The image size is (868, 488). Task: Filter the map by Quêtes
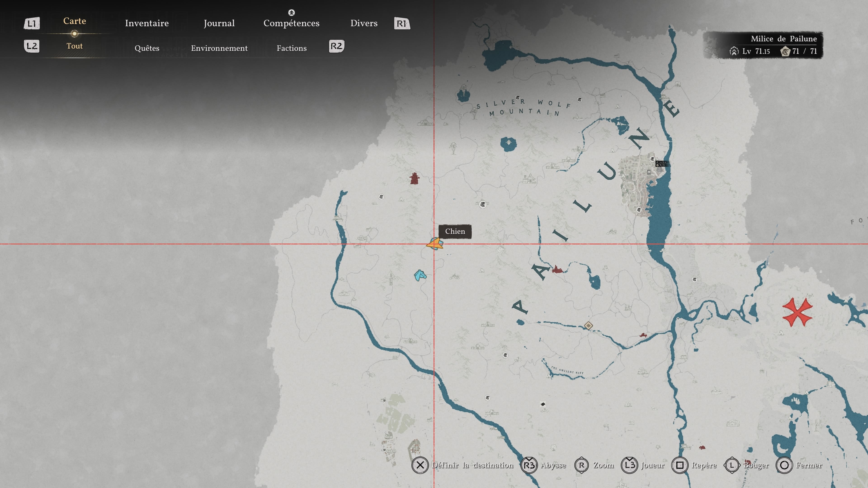click(147, 48)
